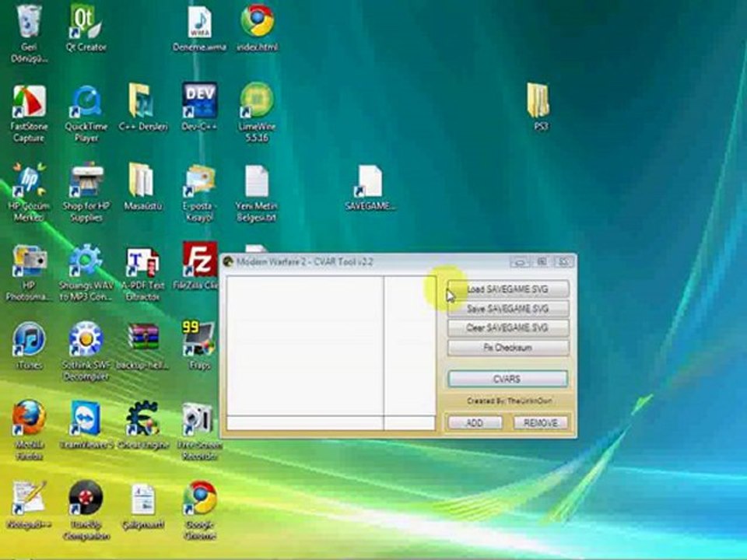Select the Cheat Engine shortcut

142,425
